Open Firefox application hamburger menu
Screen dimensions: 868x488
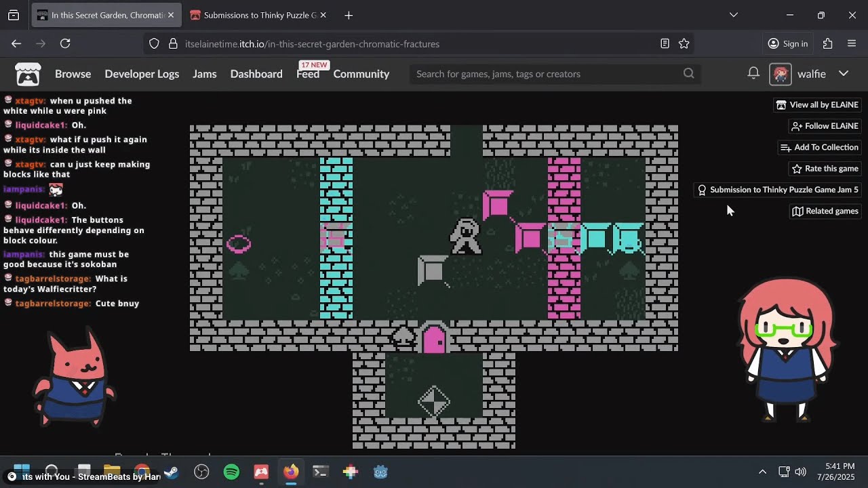point(852,43)
